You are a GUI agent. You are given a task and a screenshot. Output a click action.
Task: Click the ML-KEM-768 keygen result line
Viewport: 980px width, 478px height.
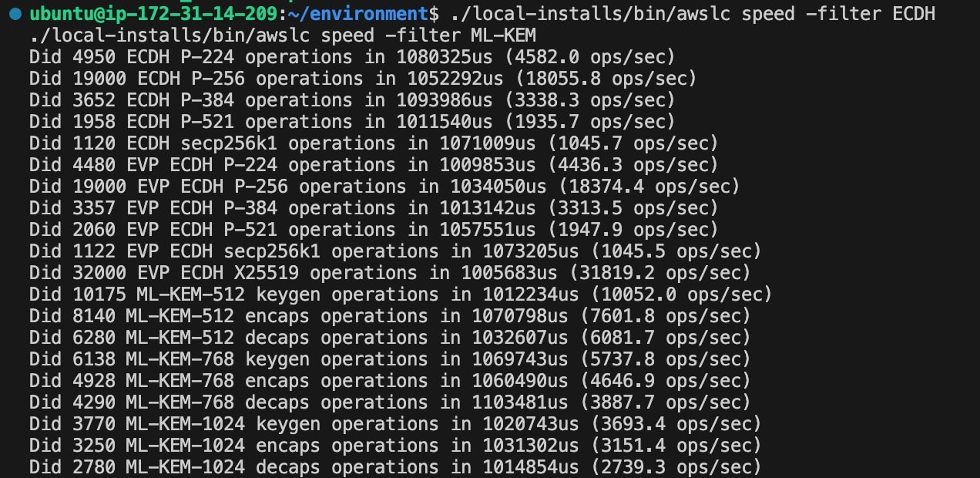pyautogui.click(x=390, y=359)
